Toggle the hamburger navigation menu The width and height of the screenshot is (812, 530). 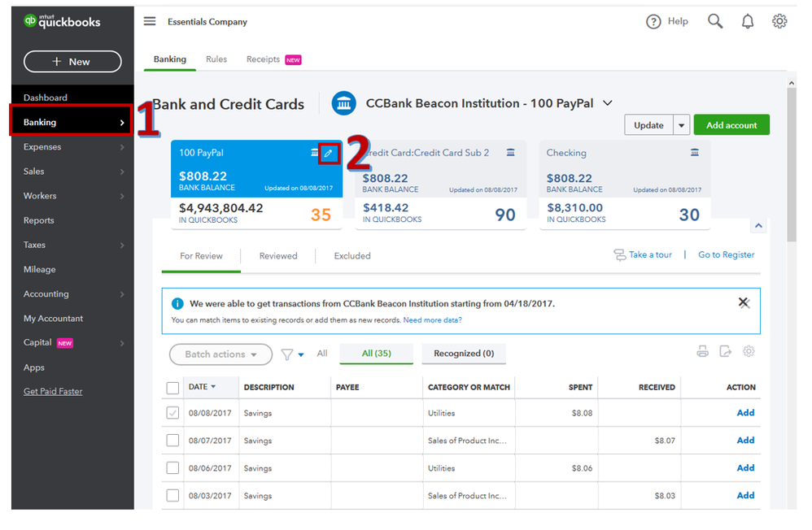pyautogui.click(x=150, y=21)
